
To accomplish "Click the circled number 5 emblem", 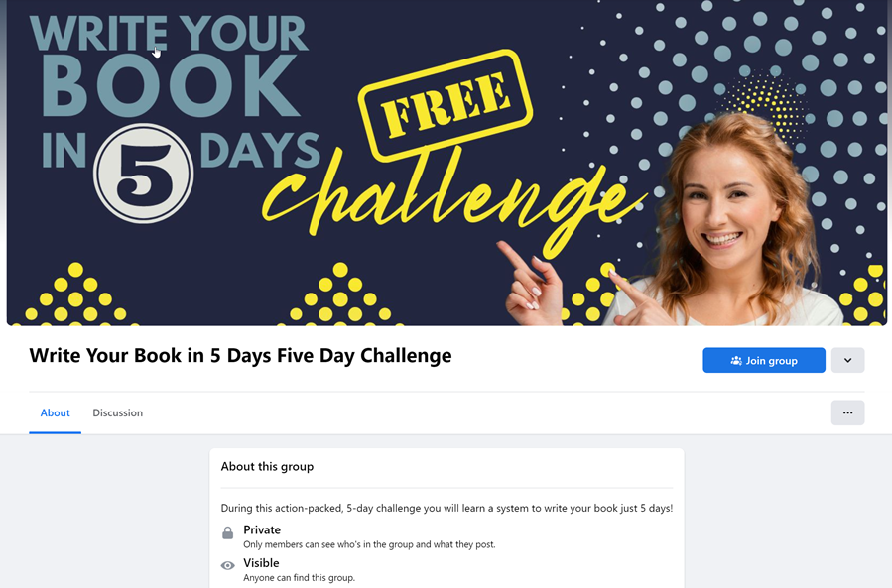I will pyautogui.click(x=143, y=174).
